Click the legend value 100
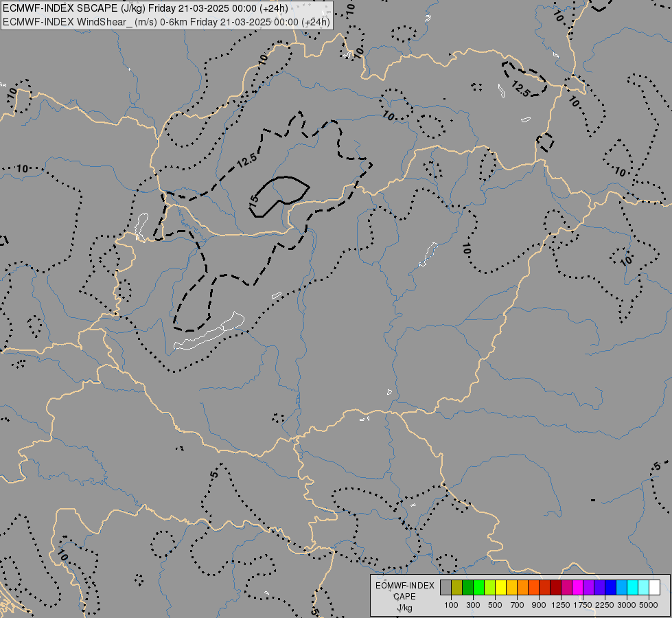The image size is (672, 618). point(451,605)
